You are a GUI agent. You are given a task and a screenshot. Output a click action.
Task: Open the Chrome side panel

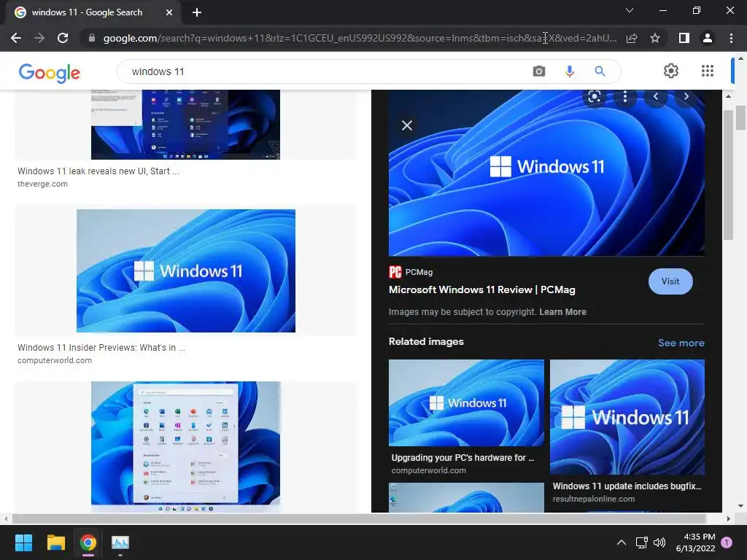click(x=684, y=38)
